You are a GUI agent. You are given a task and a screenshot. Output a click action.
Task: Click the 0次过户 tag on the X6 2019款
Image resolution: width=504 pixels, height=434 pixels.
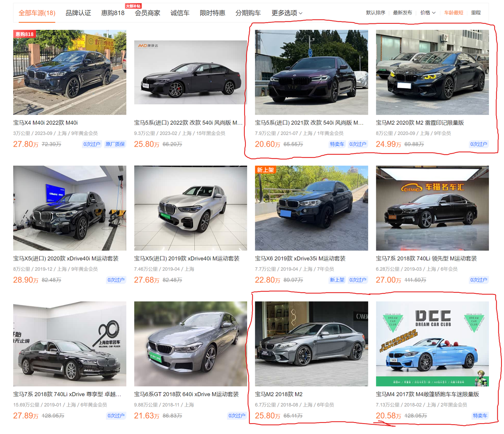(358, 280)
